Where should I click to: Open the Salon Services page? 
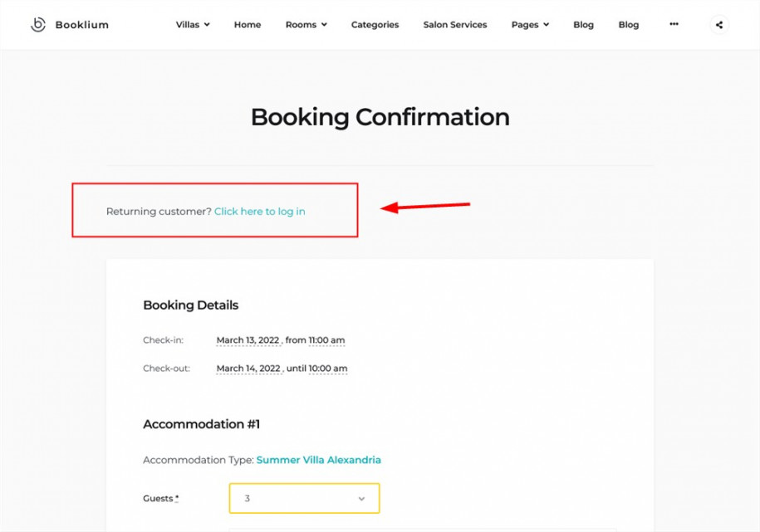tap(454, 24)
